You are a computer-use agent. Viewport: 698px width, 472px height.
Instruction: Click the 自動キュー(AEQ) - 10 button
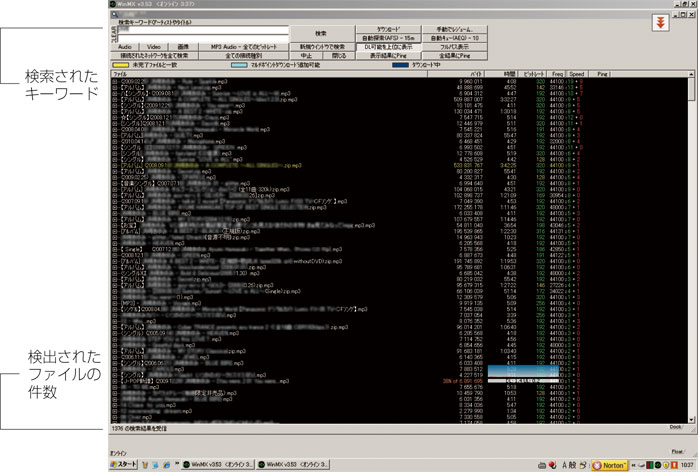(455, 38)
